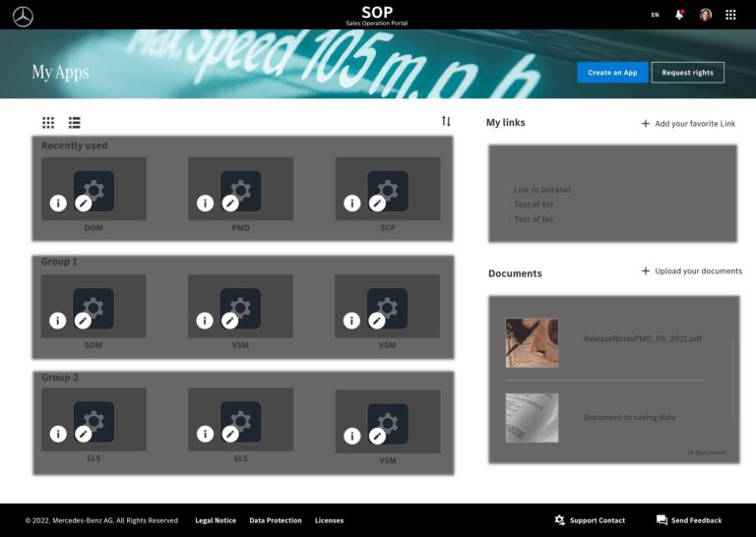This screenshot has width=756, height=537.
Task: Open the Data Protection link
Action: click(x=276, y=520)
